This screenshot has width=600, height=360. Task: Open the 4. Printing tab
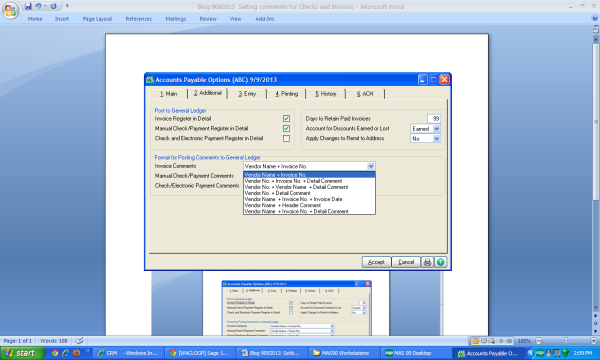click(x=287, y=94)
